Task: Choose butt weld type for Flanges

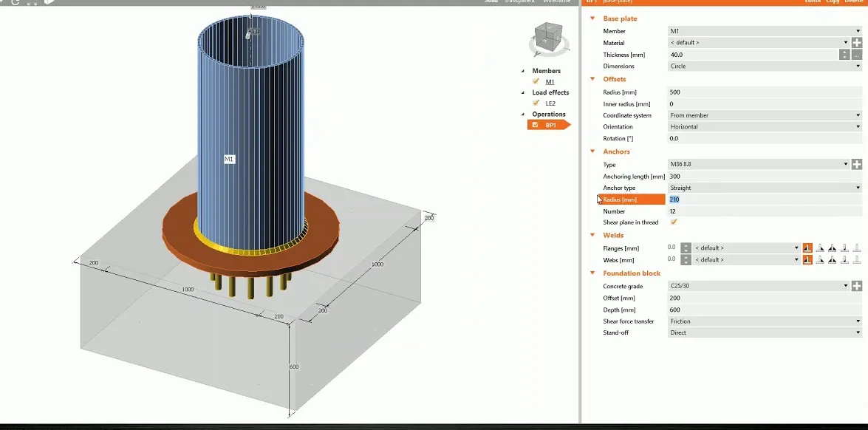Action: click(845, 248)
